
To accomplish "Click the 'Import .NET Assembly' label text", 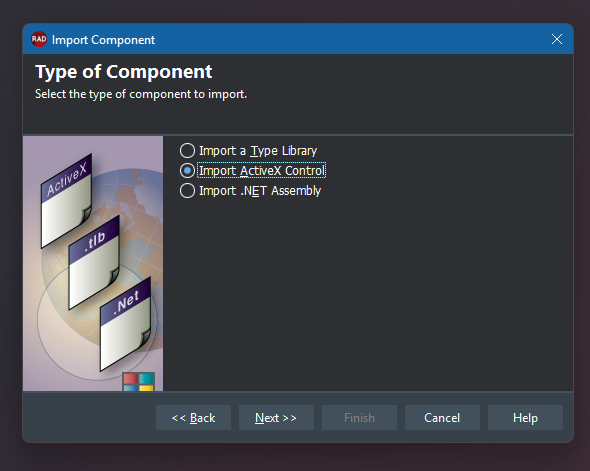I will click(260, 191).
